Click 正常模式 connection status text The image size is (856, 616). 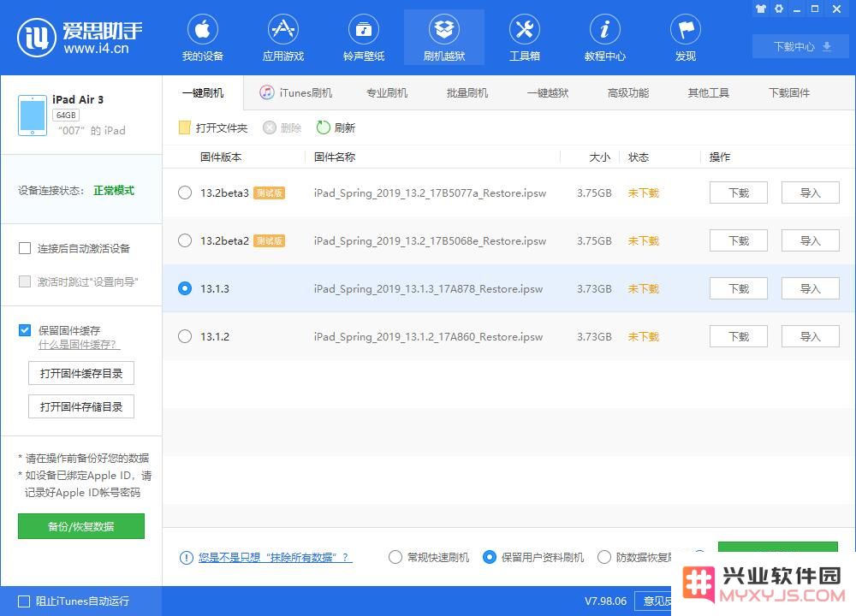click(114, 191)
